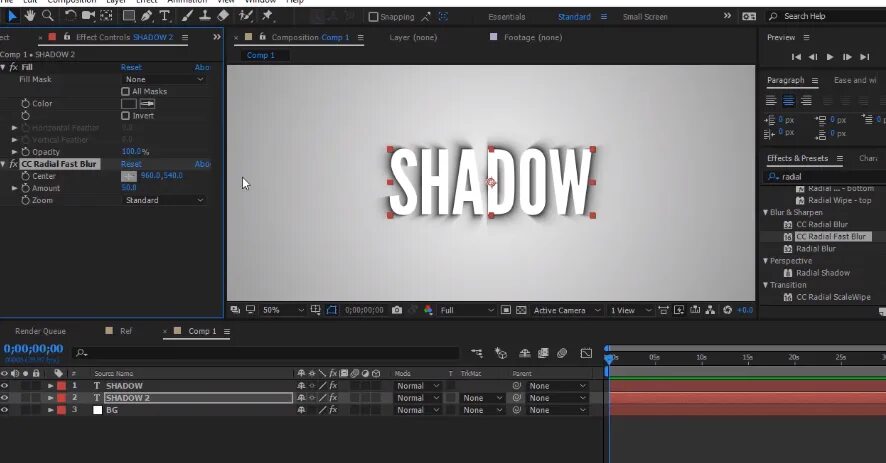The width and height of the screenshot is (886, 463).
Task: Switch to the Essentials workspace
Action: click(x=507, y=17)
